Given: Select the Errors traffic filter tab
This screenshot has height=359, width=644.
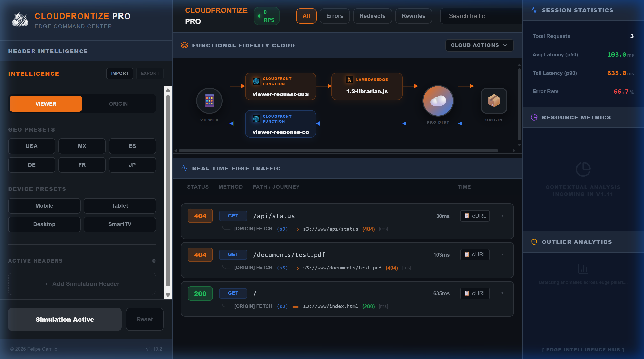Looking at the screenshot, I should tap(335, 16).
